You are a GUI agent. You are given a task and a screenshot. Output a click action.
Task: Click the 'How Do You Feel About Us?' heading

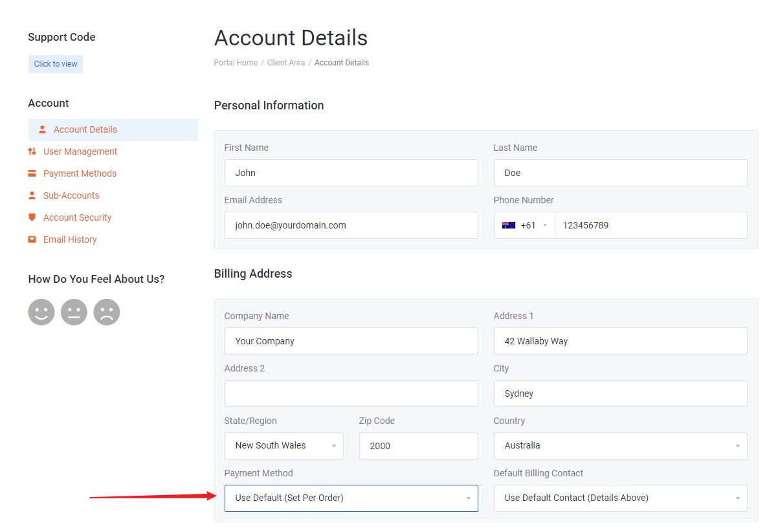point(96,280)
